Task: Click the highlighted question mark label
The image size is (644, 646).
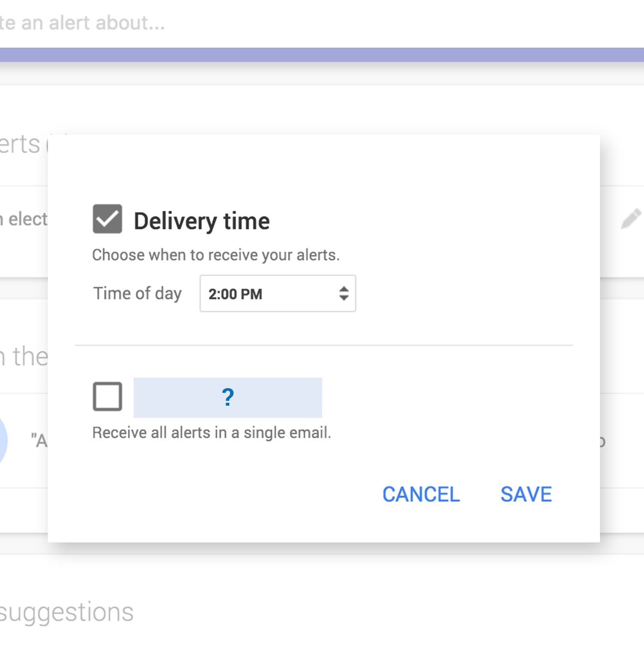Action: (x=228, y=398)
